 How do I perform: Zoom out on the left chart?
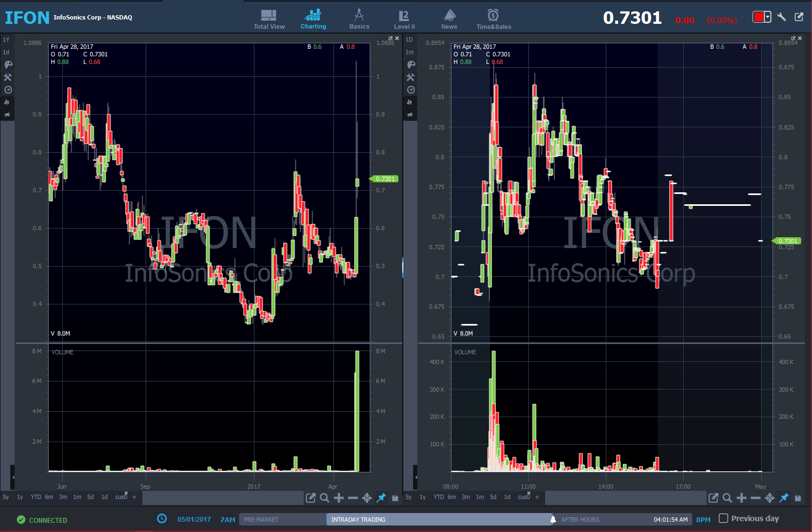click(x=353, y=498)
